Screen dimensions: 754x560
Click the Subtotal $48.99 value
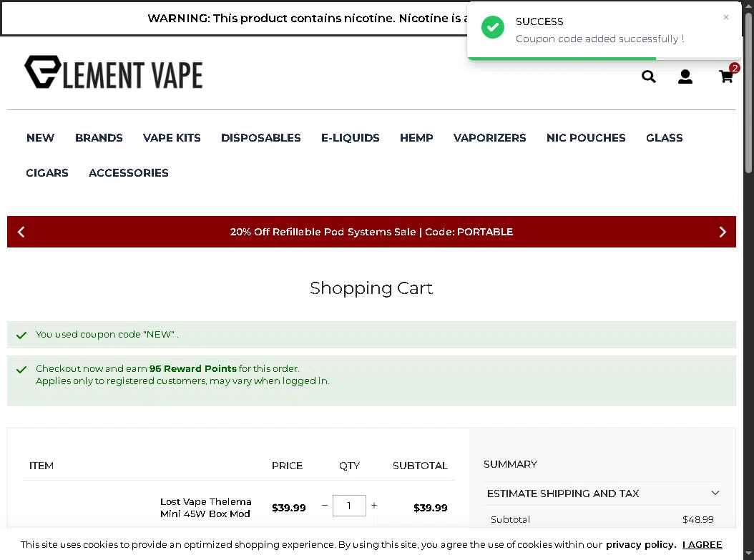coord(697,520)
